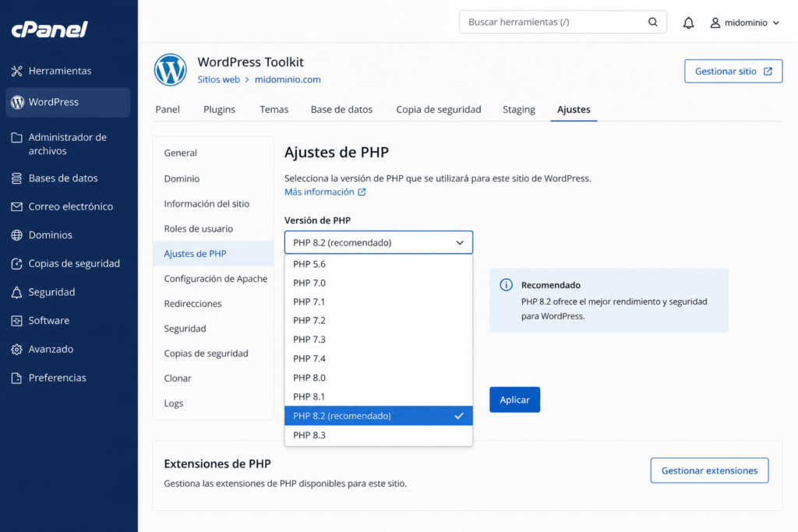Click checkmark on PHP 8.2 option

[x=459, y=415]
